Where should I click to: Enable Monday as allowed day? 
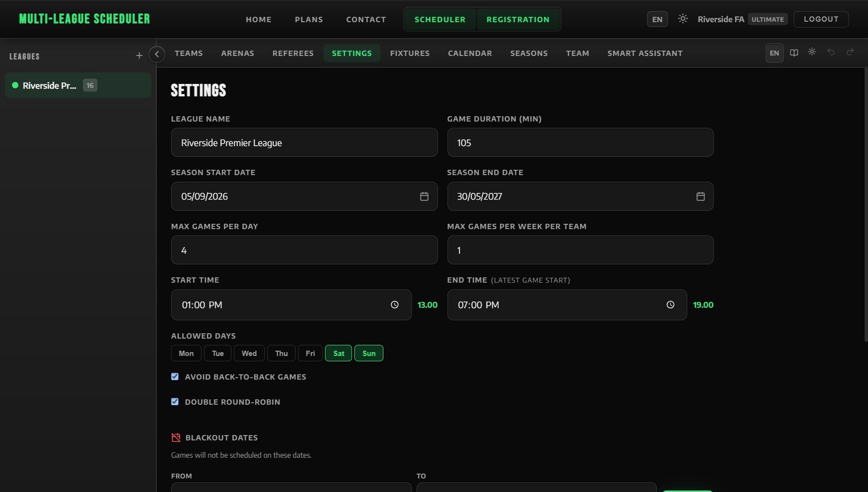tap(186, 353)
